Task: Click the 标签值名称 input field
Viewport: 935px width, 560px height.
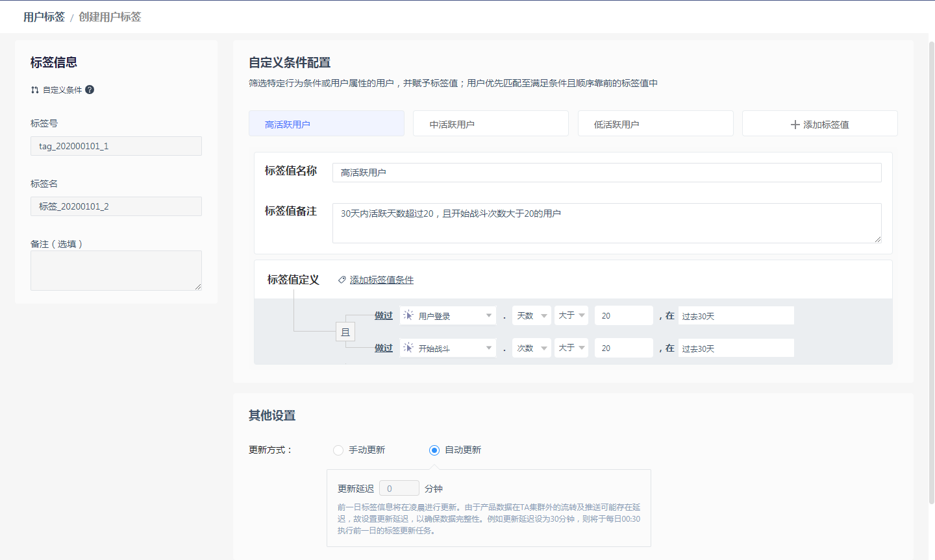Action: click(x=606, y=173)
